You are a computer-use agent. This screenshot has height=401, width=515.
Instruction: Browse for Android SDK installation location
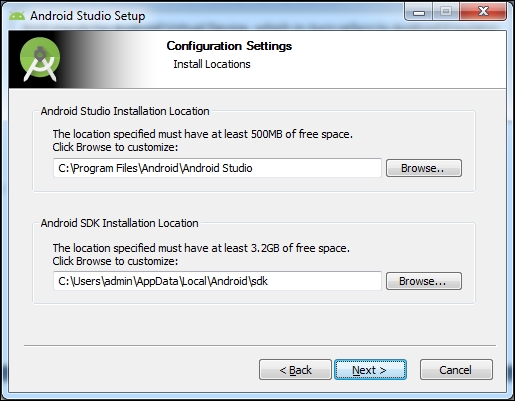(x=424, y=281)
